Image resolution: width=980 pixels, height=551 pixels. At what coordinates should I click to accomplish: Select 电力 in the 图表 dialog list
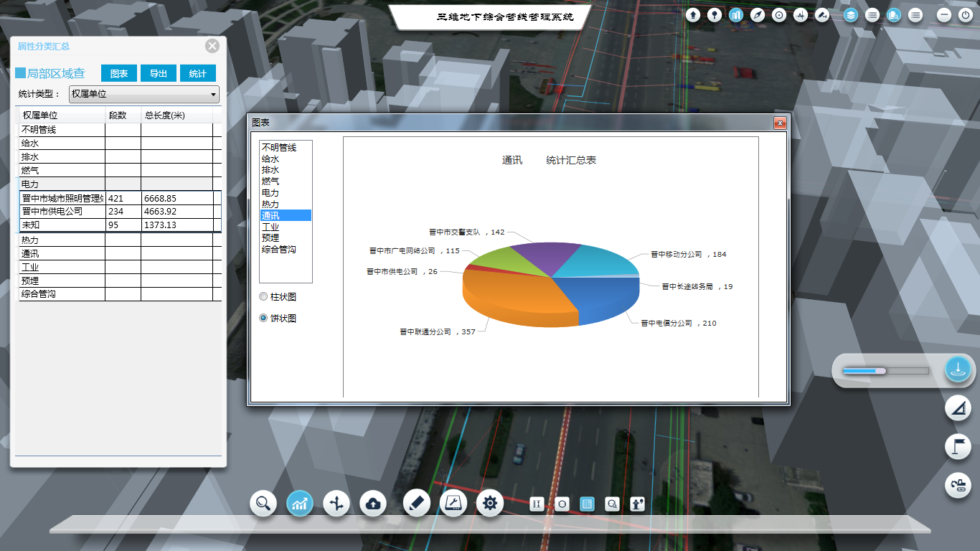point(286,193)
